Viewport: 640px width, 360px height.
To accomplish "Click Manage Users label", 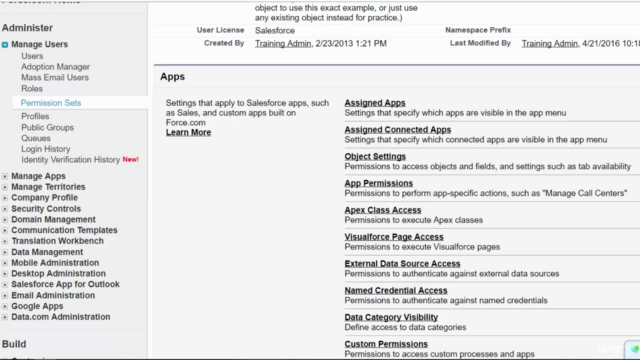I will (40, 44).
